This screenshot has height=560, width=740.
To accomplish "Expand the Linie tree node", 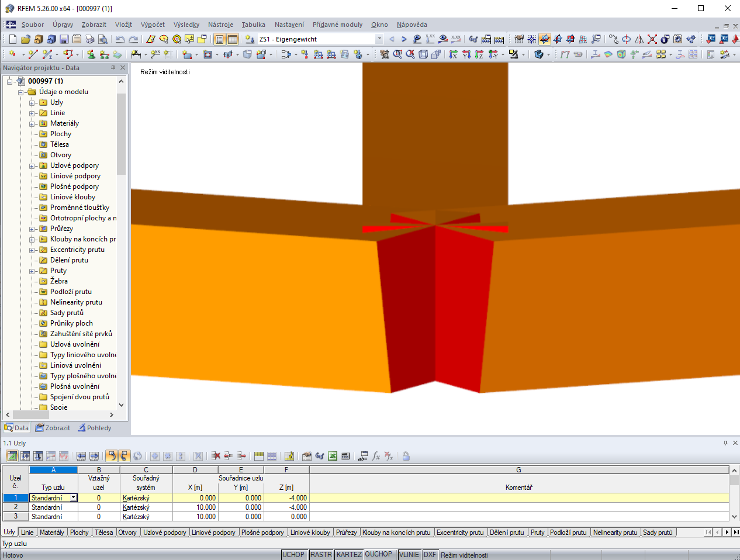I will click(32, 113).
